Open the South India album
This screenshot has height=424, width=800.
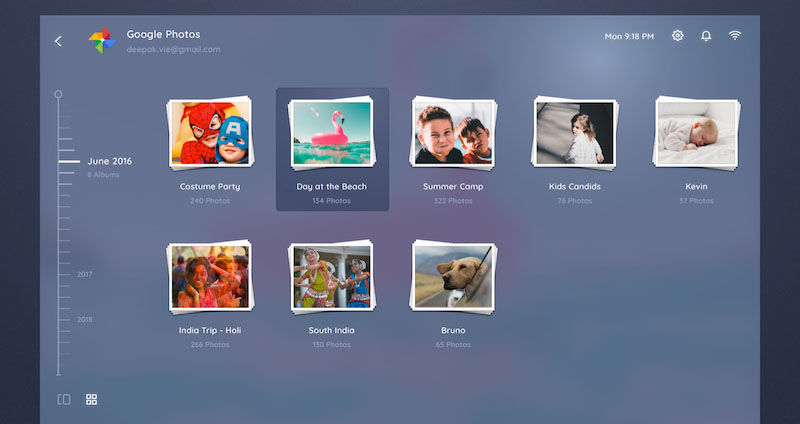tap(332, 277)
